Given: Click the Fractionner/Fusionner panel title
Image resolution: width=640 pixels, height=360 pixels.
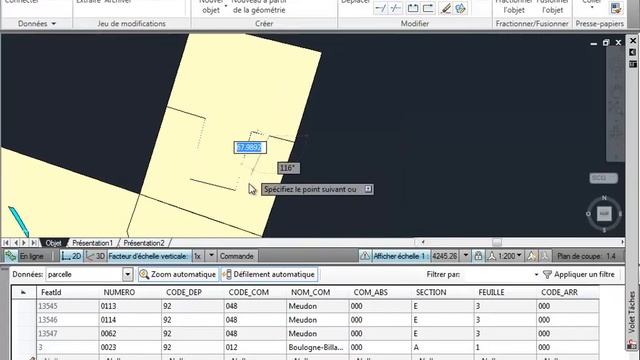Looking at the screenshot, I should coord(532,24).
